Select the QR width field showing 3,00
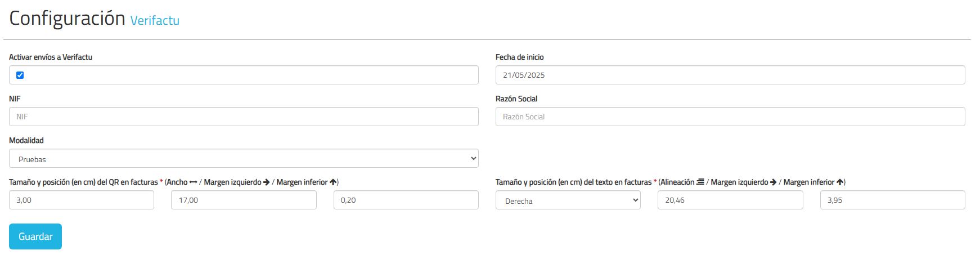Image resolution: width=980 pixels, height=259 pixels. pyautogui.click(x=82, y=200)
